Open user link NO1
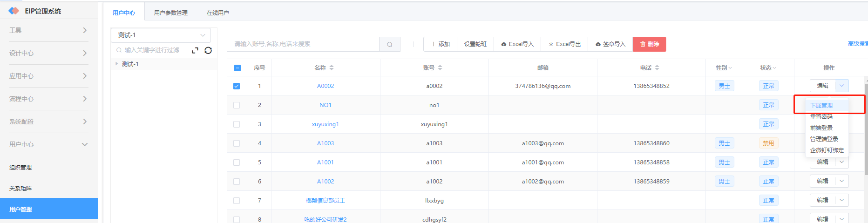Screen dimensions: 868x223 (x=325, y=105)
